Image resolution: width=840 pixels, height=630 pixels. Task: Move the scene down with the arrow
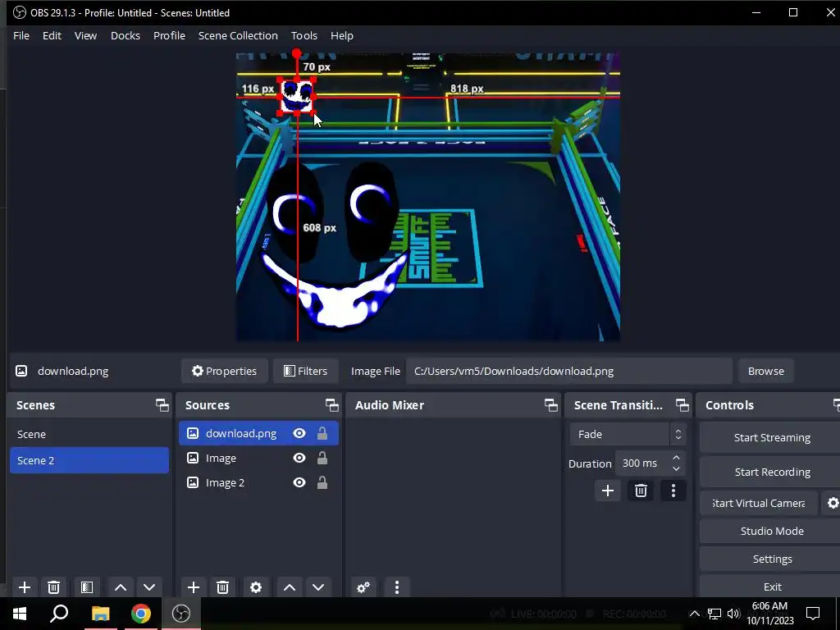pos(149,587)
